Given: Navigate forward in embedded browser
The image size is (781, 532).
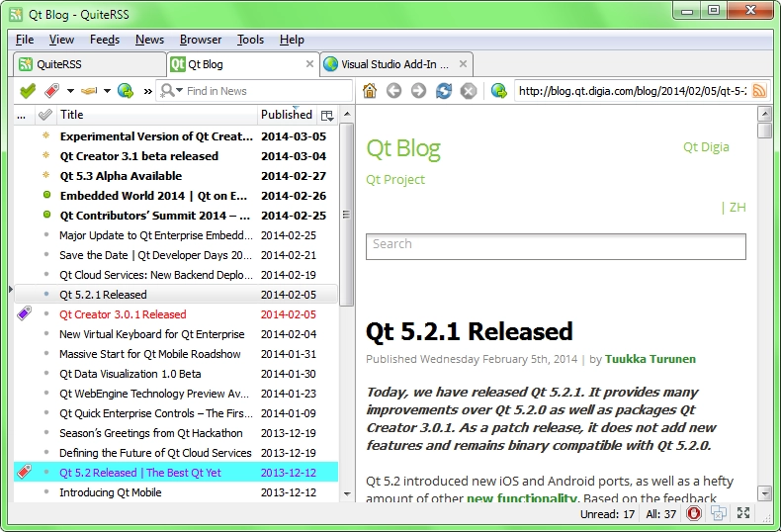Looking at the screenshot, I should point(419,91).
